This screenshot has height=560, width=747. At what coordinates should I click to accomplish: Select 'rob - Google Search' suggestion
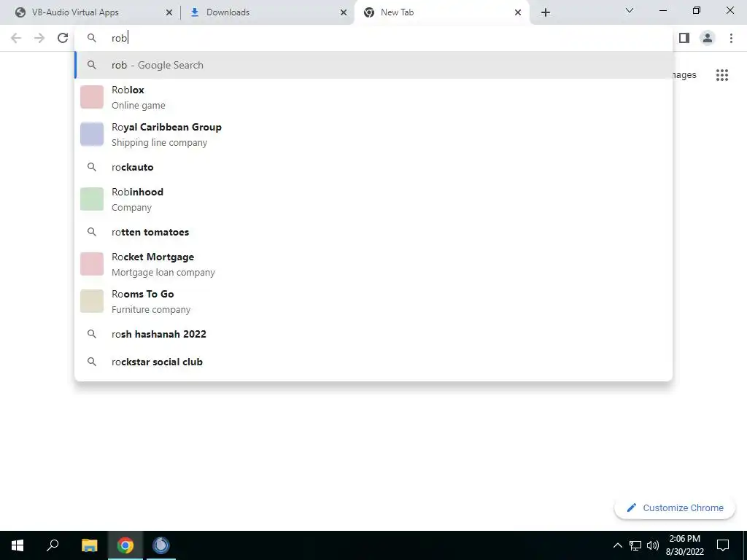point(373,65)
